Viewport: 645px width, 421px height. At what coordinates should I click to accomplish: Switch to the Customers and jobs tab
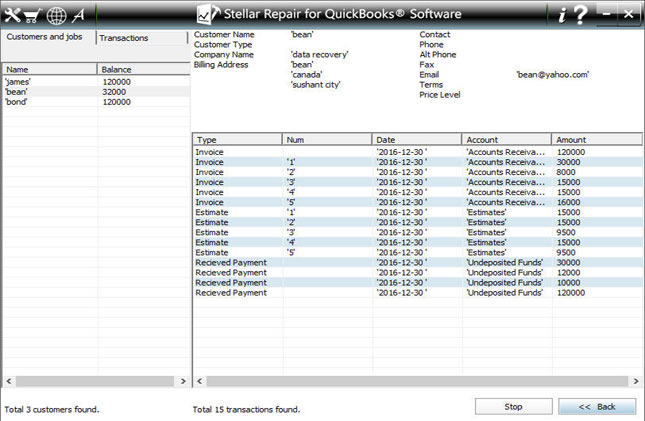coord(44,37)
